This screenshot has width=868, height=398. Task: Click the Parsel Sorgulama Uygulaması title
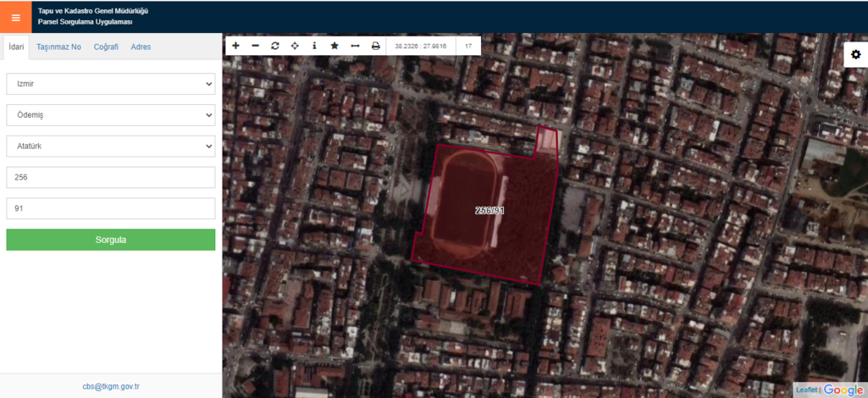pos(86,22)
